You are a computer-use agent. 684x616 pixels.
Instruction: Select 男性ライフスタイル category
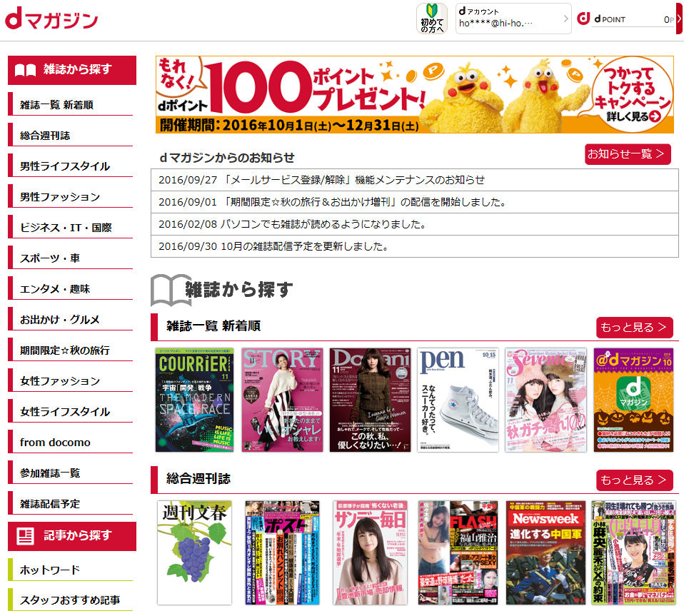(70, 166)
